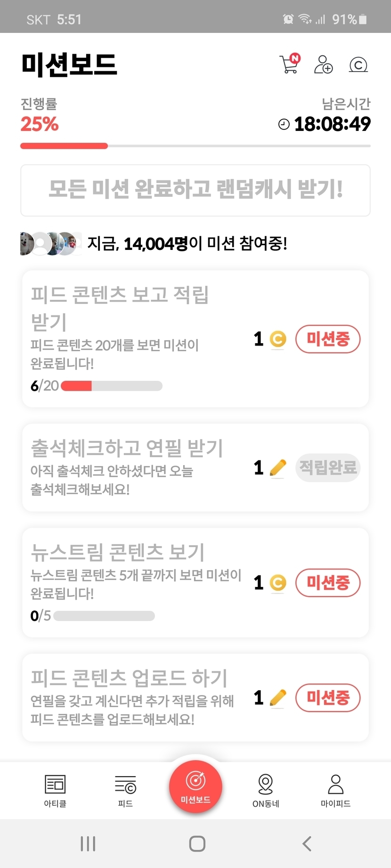Tap the Android back navigation button

(307, 843)
